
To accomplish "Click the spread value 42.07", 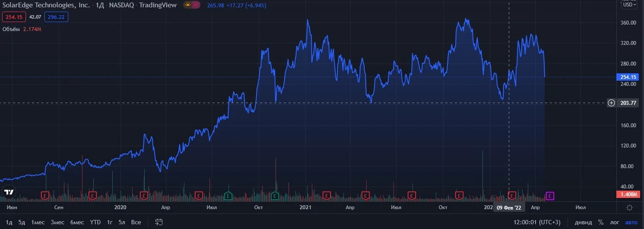I will click(x=35, y=17).
